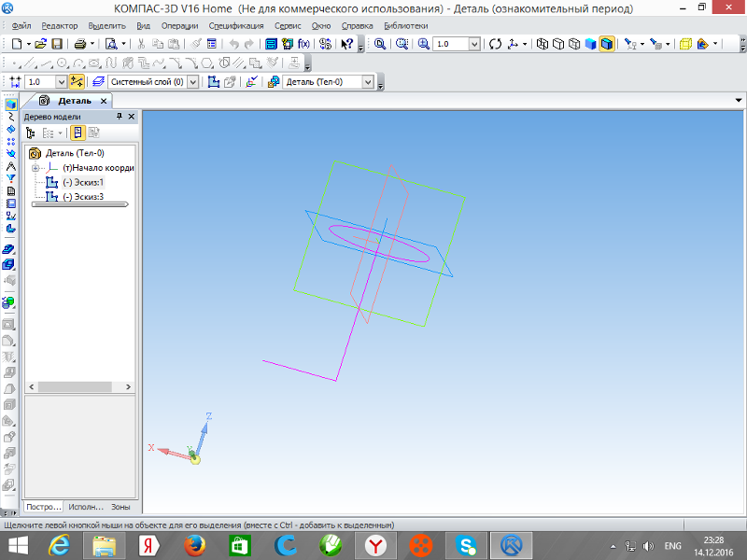The image size is (747, 560).
Task: Select Эскиз:1 in the model tree
Action: 82,182
